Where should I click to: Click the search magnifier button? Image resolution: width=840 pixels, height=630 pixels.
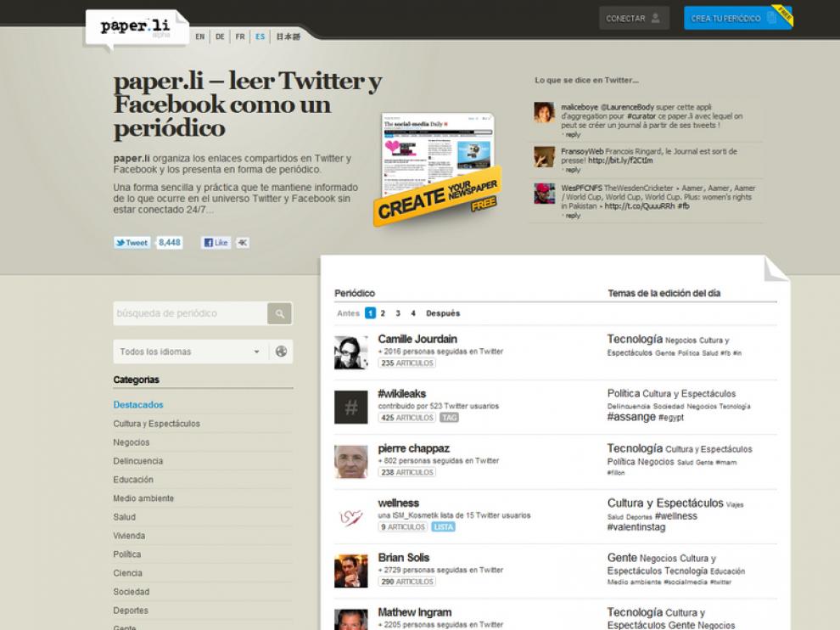click(x=280, y=313)
